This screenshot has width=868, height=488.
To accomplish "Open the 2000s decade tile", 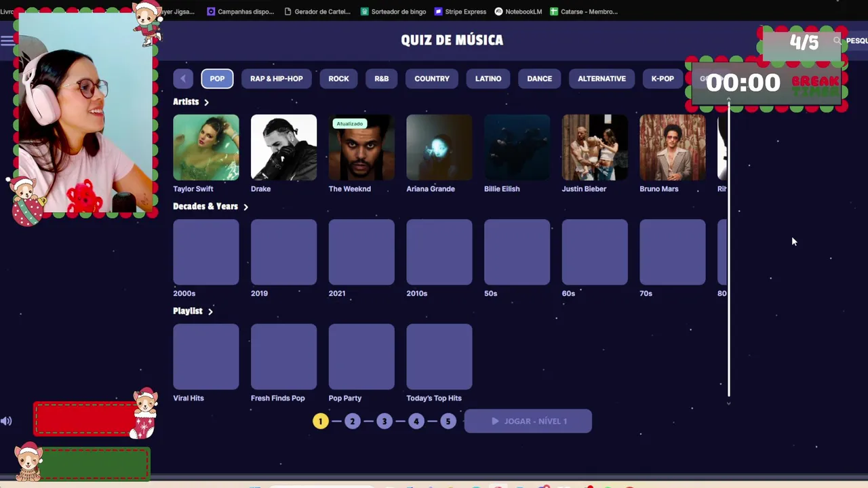I will [206, 252].
